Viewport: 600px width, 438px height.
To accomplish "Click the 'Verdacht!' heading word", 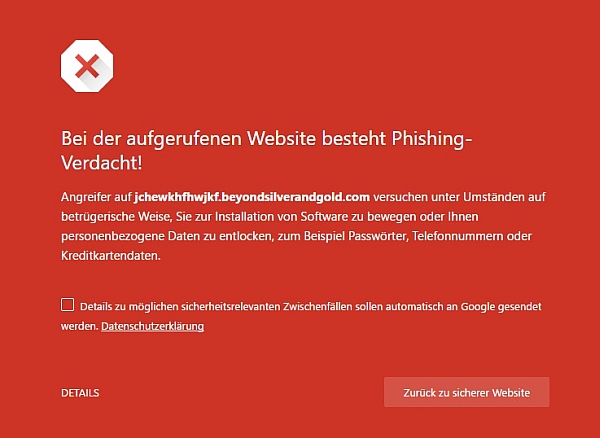I will [102, 163].
